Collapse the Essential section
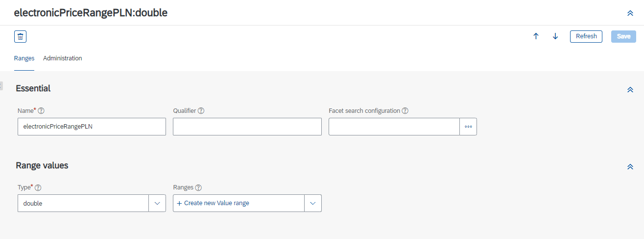Viewport: 644px width, 239px height. click(630, 90)
